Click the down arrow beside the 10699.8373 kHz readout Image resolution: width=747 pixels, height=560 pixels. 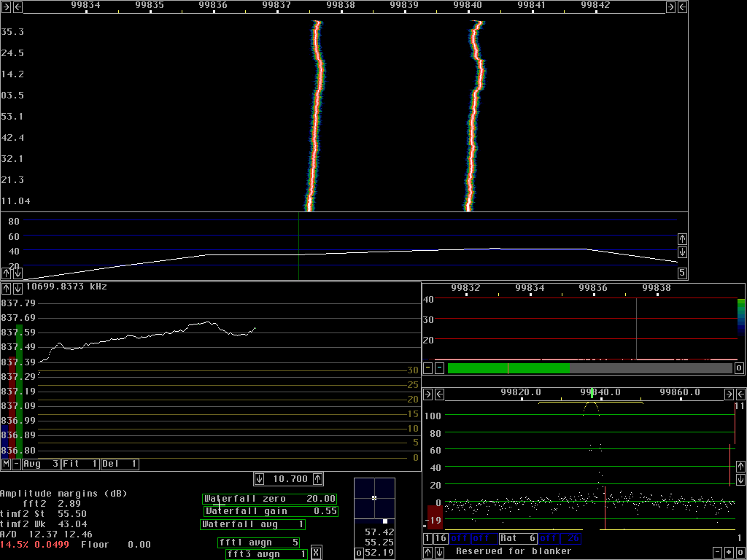(x=18, y=289)
